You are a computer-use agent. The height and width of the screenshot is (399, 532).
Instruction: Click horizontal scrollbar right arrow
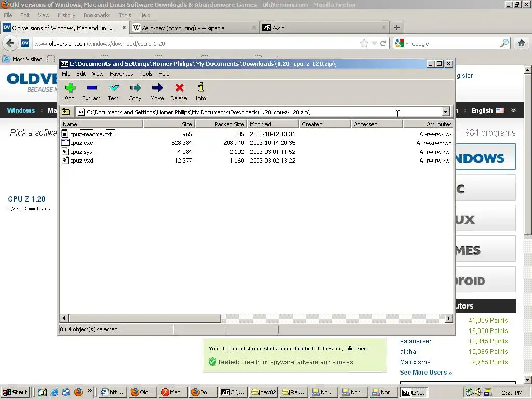448,318
